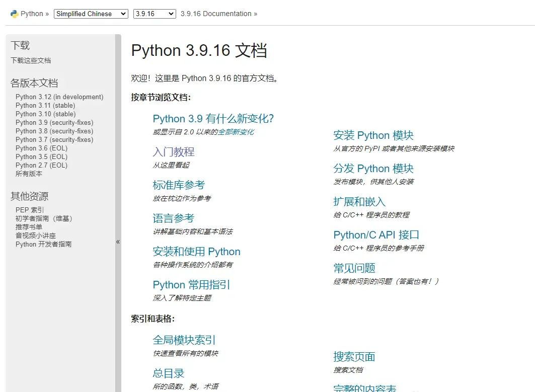Click the 其他资源 sidebar heading
Screen dimensions: 535x392
coord(29,196)
